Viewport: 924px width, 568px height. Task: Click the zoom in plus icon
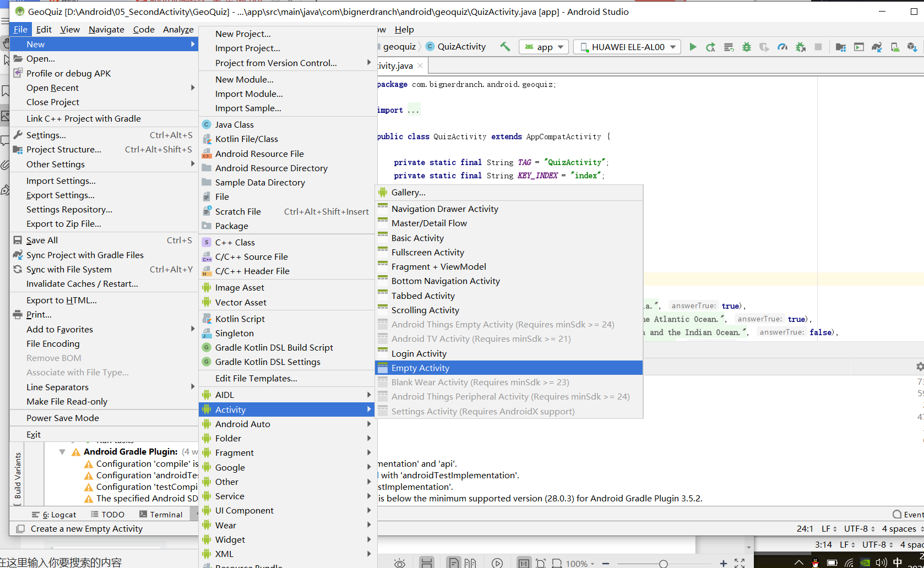[x=724, y=563]
